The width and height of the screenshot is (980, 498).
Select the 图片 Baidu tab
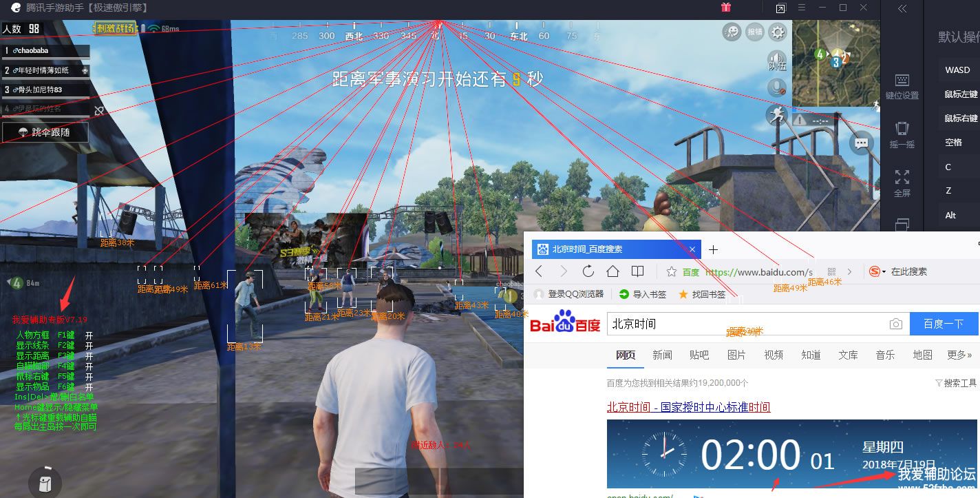click(x=736, y=355)
